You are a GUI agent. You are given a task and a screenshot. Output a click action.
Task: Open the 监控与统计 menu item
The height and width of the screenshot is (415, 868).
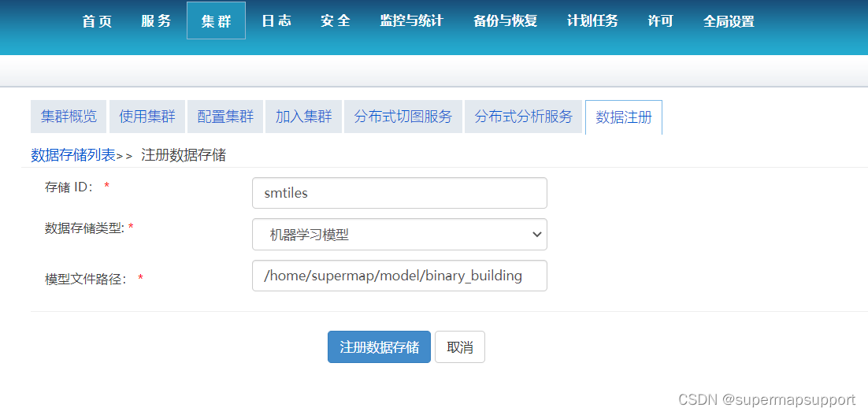pyautogui.click(x=411, y=21)
